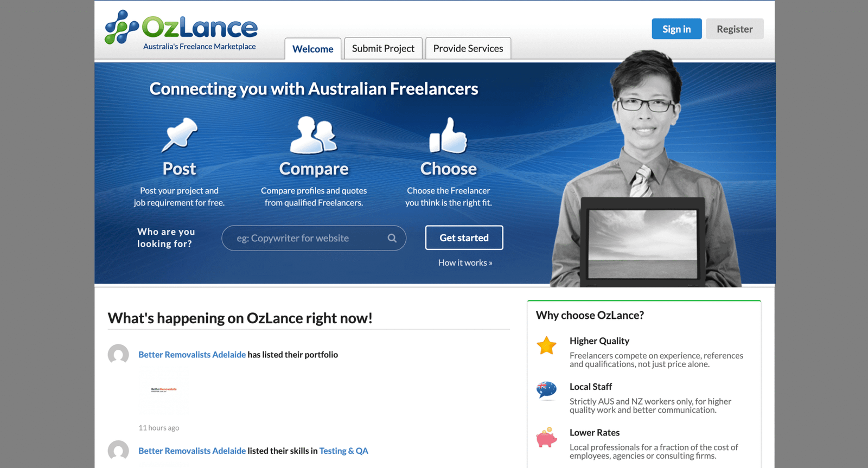Click the Local Staff heading
The width and height of the screenshot is (868, 468).
(x=591, y=387)
